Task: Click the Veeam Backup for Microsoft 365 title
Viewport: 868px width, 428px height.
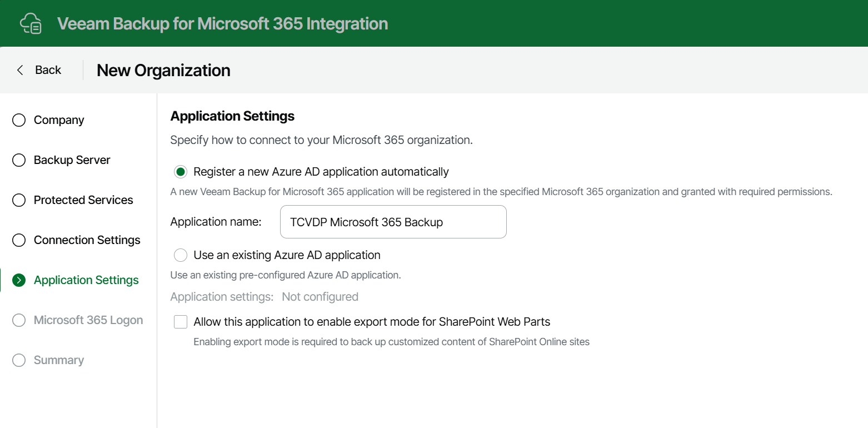Action: pos(222,24)
